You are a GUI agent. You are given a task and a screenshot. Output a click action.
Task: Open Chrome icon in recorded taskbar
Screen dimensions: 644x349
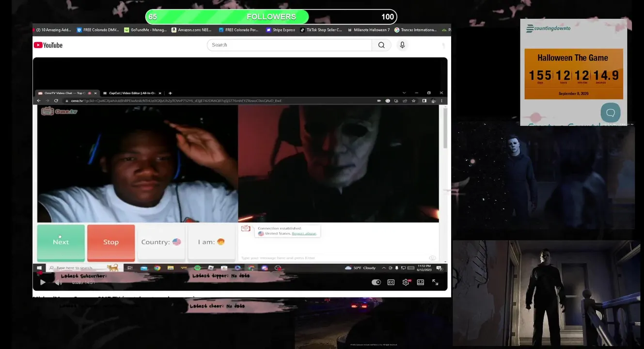pyautogui.click(x=157, y=268)
